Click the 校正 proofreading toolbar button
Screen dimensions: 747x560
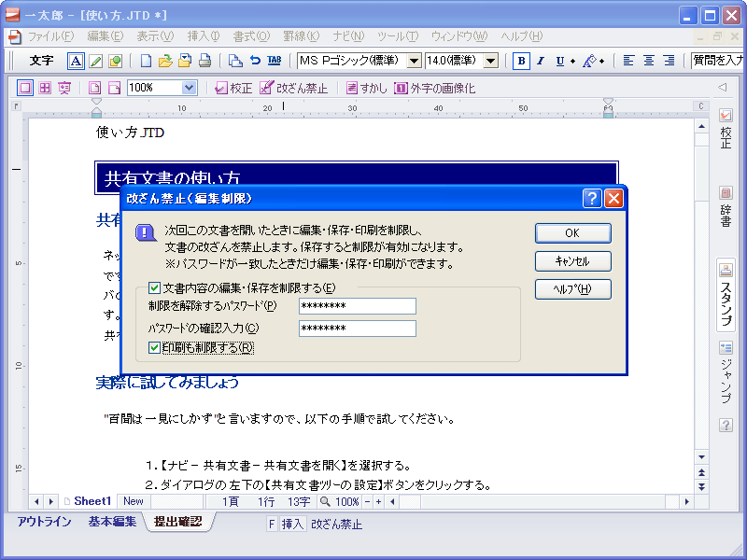click(x=233, y=88)
